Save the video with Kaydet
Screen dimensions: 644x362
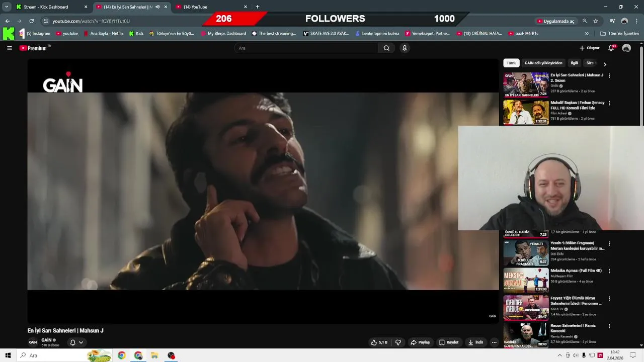coord(449,342)
